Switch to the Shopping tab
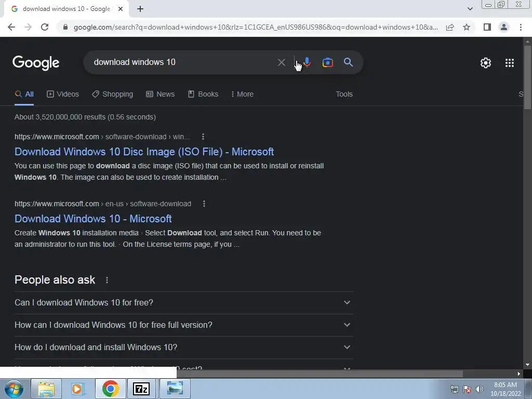 [x=113, y=95]
